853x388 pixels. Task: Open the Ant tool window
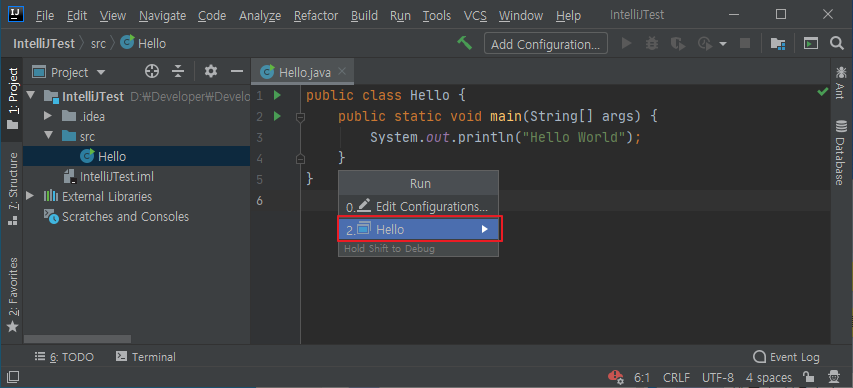841,82
